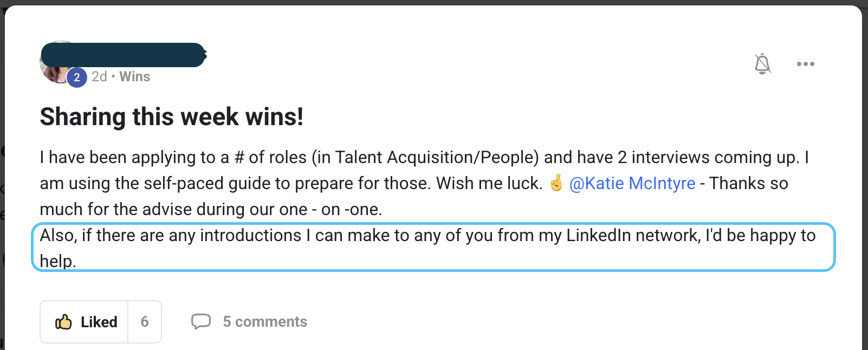
Task: Open the post author's profile photo
Action: click(x=52, y=74)
